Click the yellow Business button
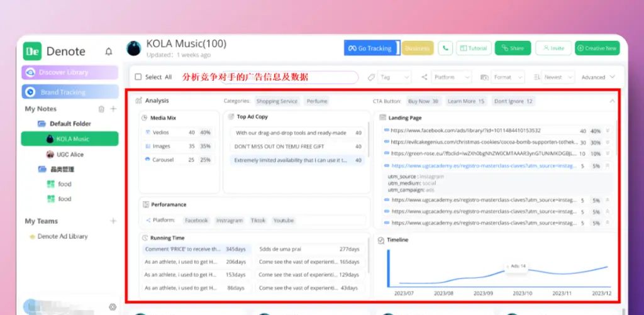Image resolution: width=644 pixels, height=315 pixels. [418, 48]
